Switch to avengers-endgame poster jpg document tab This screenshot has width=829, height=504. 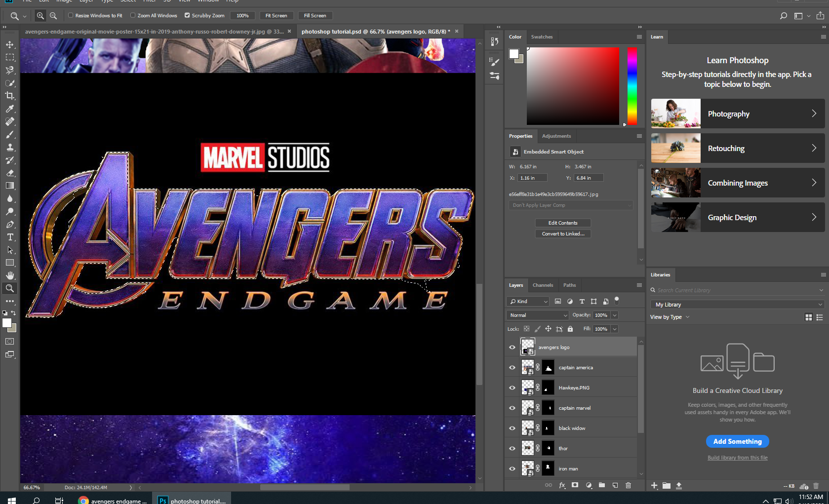click(x=155, y=32)
